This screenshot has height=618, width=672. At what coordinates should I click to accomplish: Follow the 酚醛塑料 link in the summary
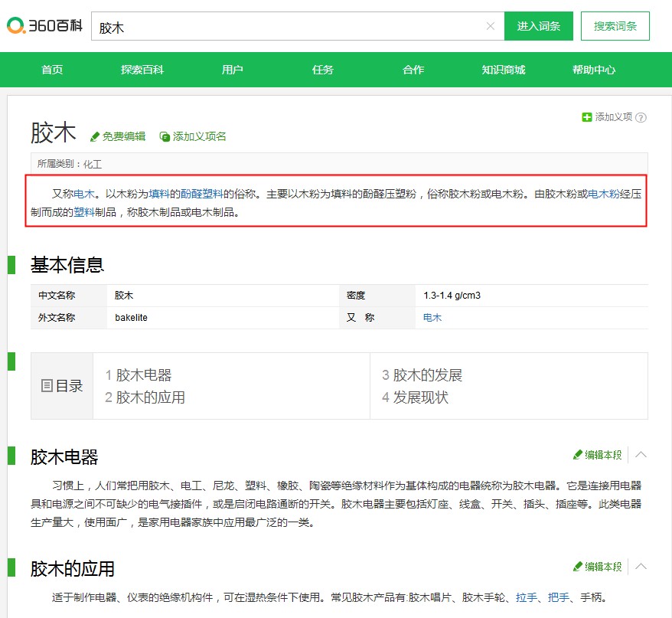tap(202, 194)
